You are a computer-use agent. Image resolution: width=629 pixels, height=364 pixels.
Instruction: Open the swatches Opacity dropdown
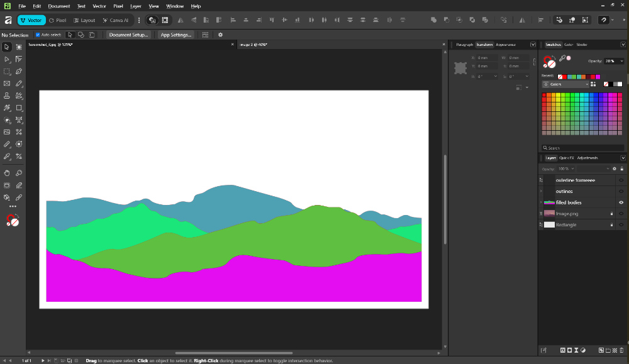(621, 61)
